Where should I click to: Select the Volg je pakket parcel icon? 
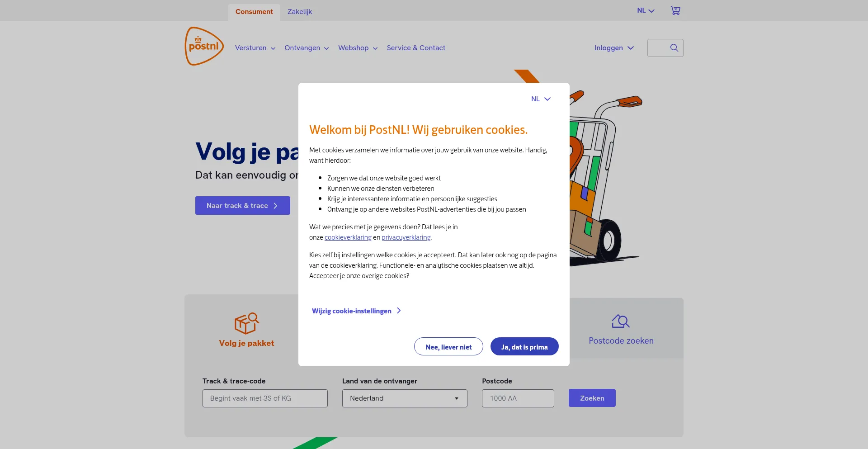[246, 323]
